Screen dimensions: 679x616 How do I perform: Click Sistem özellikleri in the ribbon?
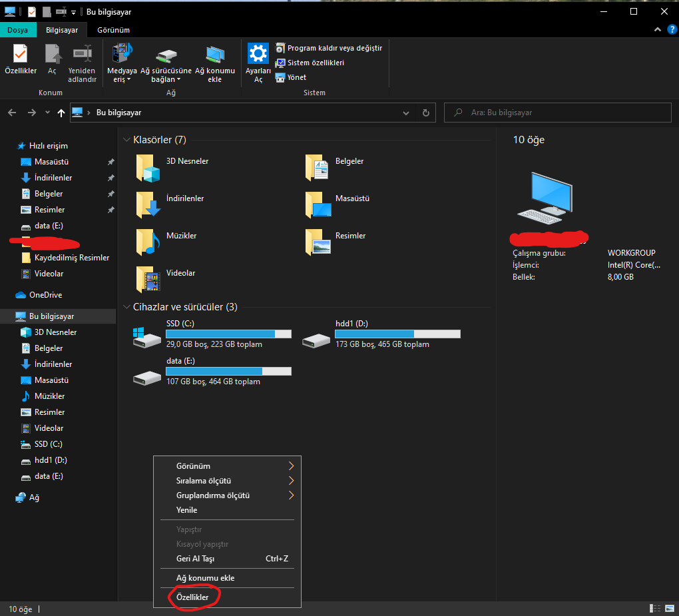pos(310,63)
